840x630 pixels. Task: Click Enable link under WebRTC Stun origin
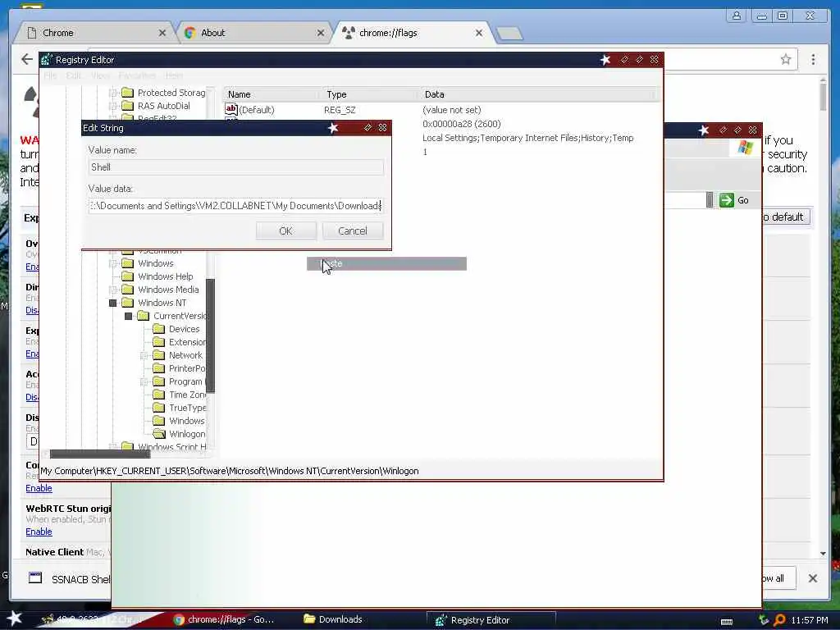pyautogui.click(x=39, y=532)
